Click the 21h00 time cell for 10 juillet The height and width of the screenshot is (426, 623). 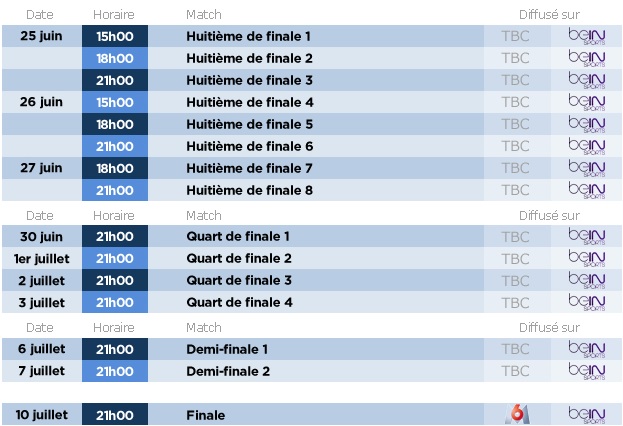click(115, 415)
